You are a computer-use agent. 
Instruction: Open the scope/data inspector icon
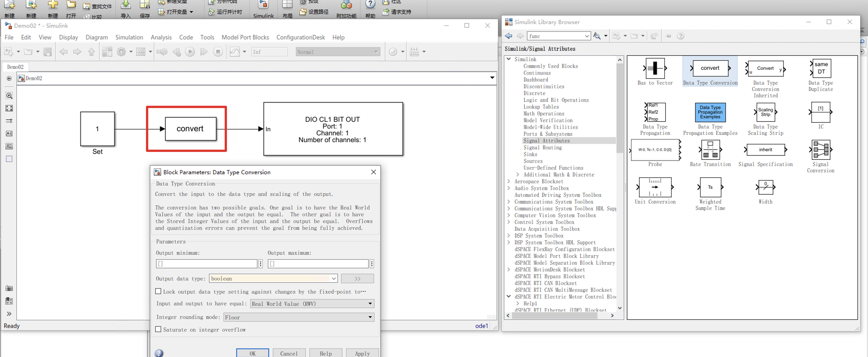tap(235, 52)
